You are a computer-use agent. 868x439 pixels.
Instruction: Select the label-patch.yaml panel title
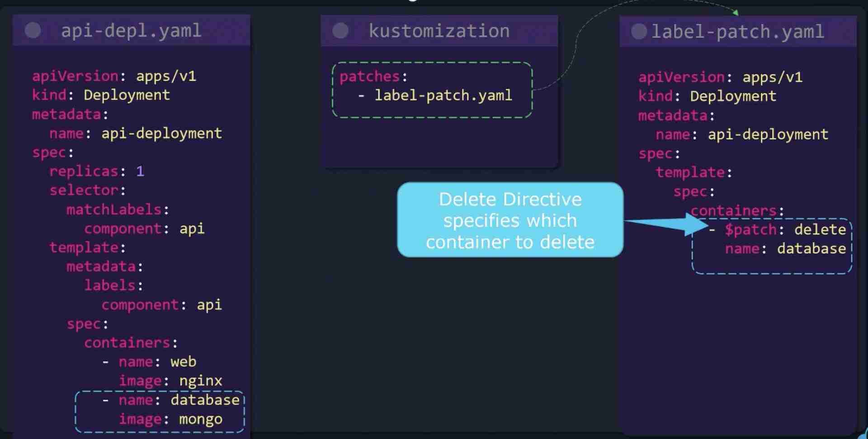pyautogui.click(x=738, y=32)
